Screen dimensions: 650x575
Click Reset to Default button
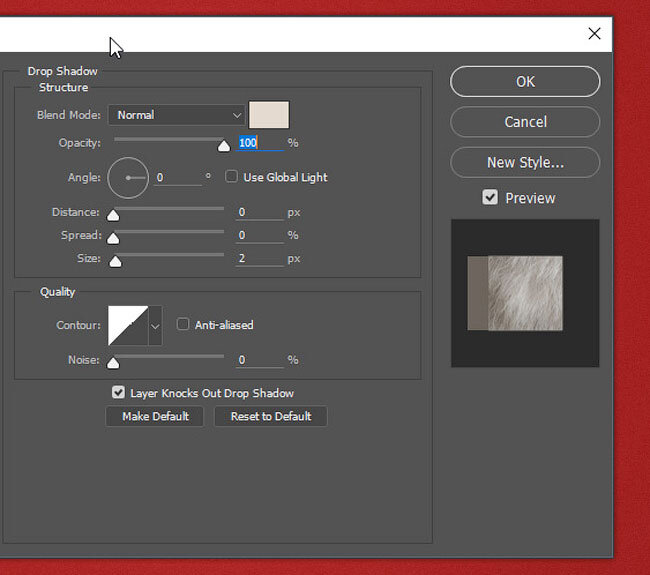(271, 416)
